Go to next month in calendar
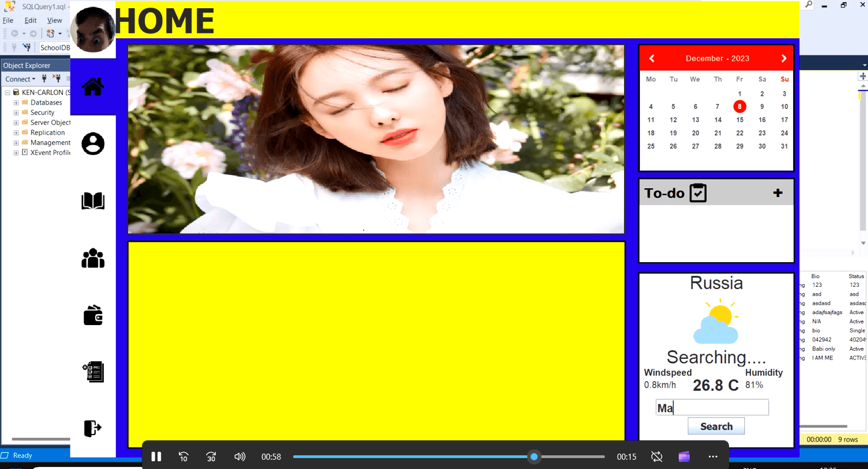Screen dimensions: 868x469 point(784,58)
